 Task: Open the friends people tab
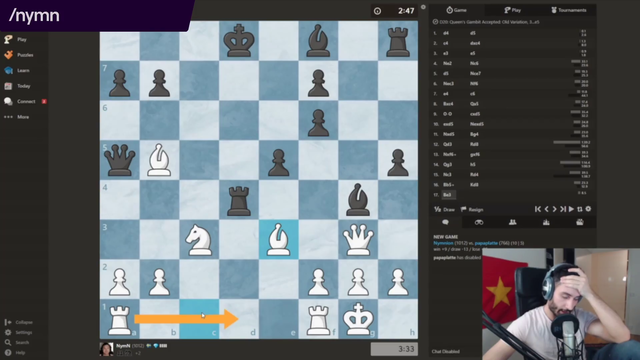pos(513,222)
